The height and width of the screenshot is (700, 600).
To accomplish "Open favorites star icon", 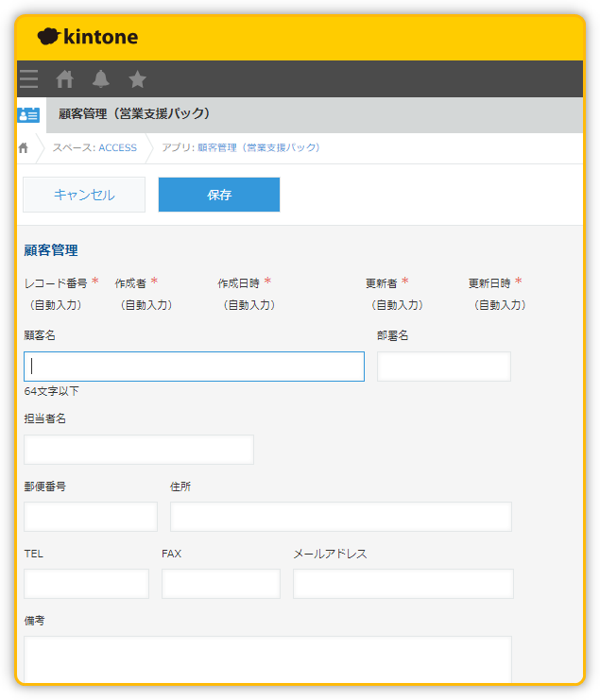I will (x=137, y=79).
